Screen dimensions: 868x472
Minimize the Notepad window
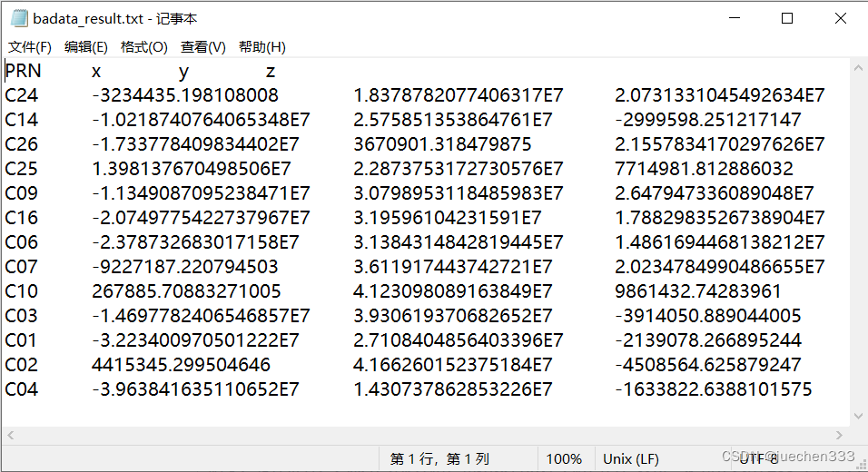click(735, 18)
